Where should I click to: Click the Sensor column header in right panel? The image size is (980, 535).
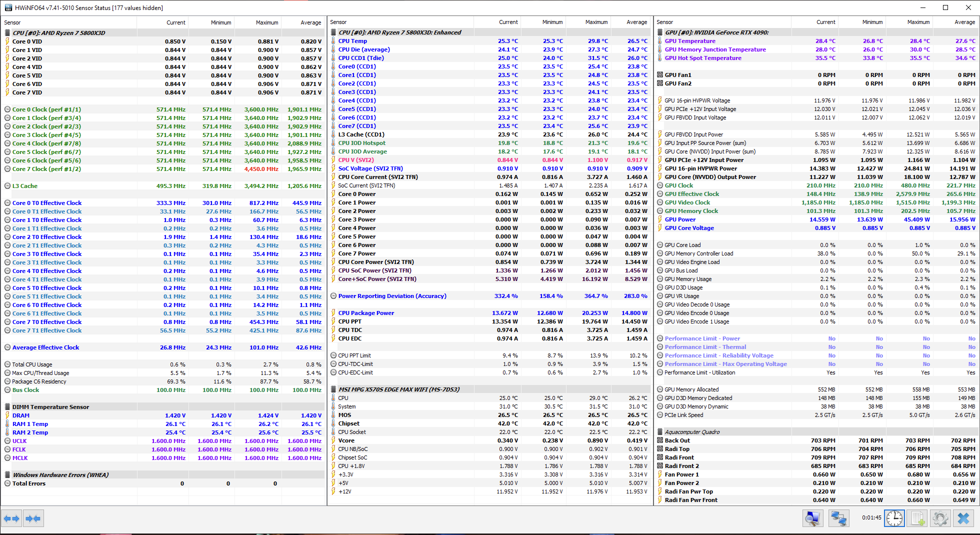click(723, 22)
